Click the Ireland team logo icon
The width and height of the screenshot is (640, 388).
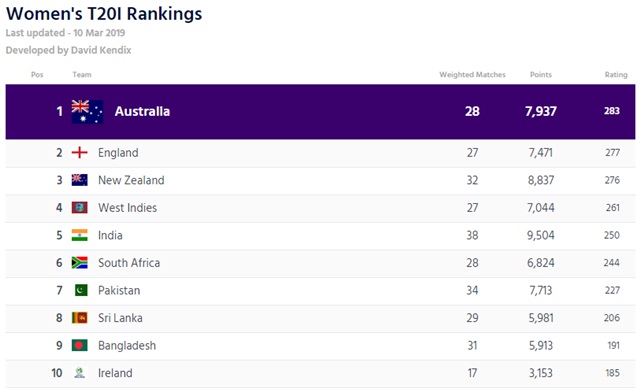point(80,372)
